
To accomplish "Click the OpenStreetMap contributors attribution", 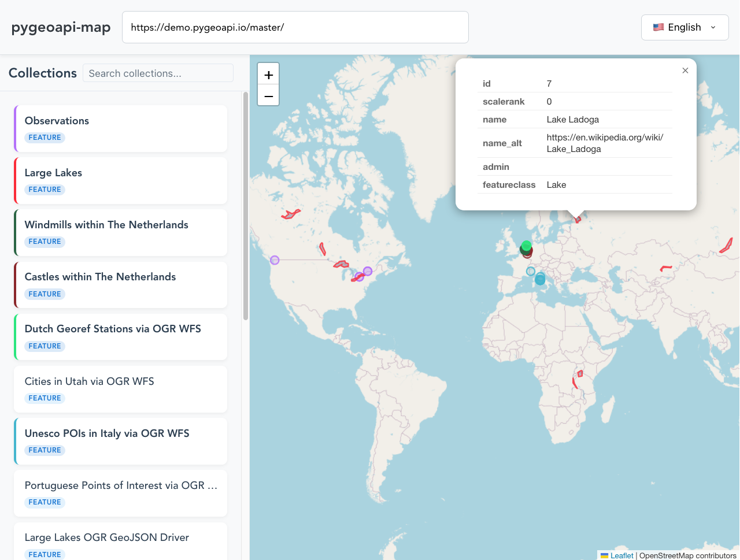I will tap(688, 555).
